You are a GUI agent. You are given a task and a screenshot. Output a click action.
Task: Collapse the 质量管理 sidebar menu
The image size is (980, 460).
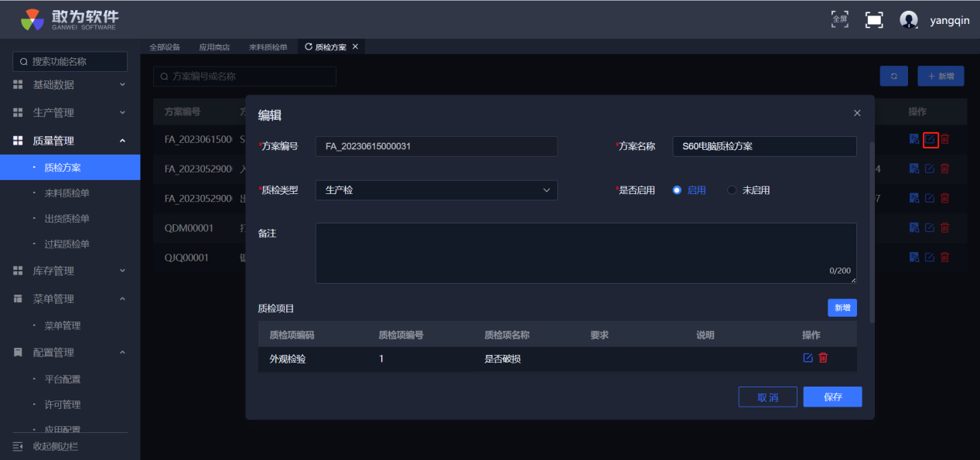pos(70,141)
